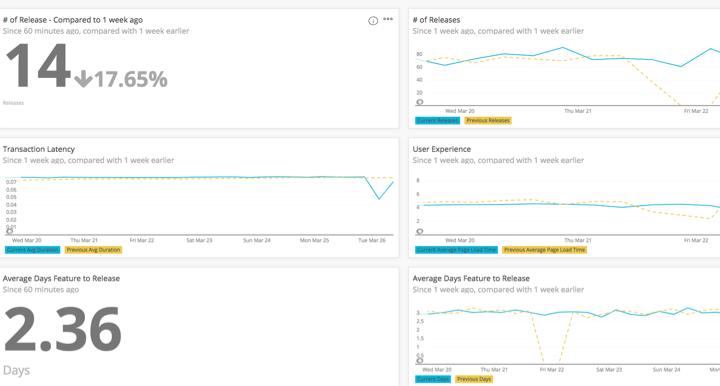Click the large 14 releases value
The image size is (720, 386).
[39, 67]
